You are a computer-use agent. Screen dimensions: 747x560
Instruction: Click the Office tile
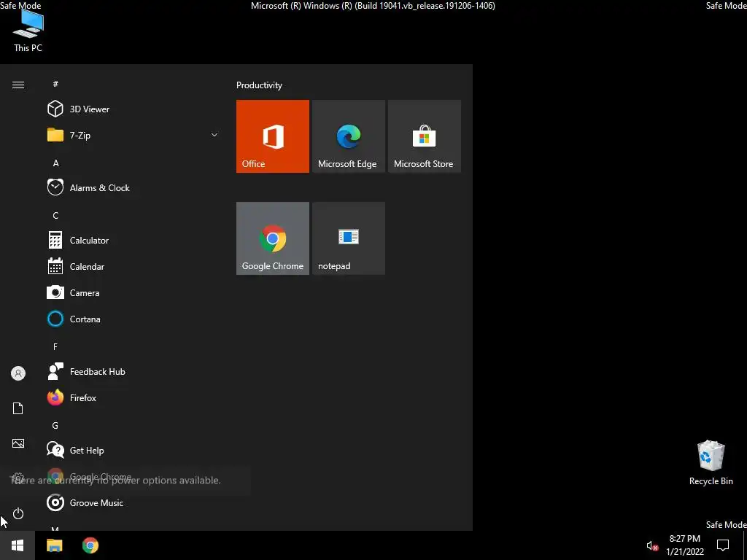pos(273,136)
